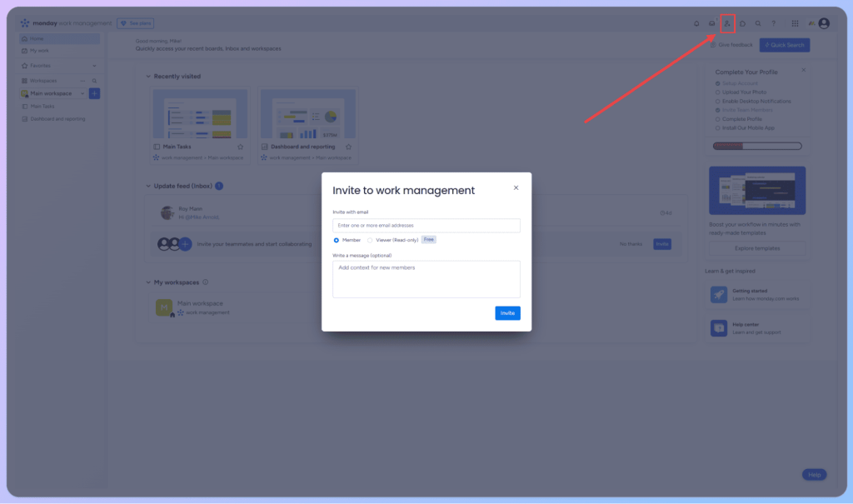Click the Add context message text area
Image resolution: width=853 pixels, height=504 pixels.
[426, 279]
